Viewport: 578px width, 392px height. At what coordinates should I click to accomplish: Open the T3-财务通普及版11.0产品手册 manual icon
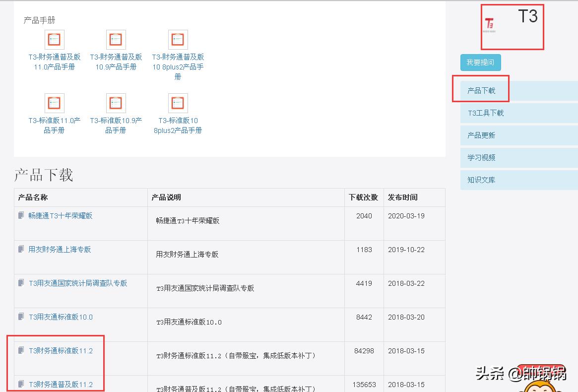54,39
